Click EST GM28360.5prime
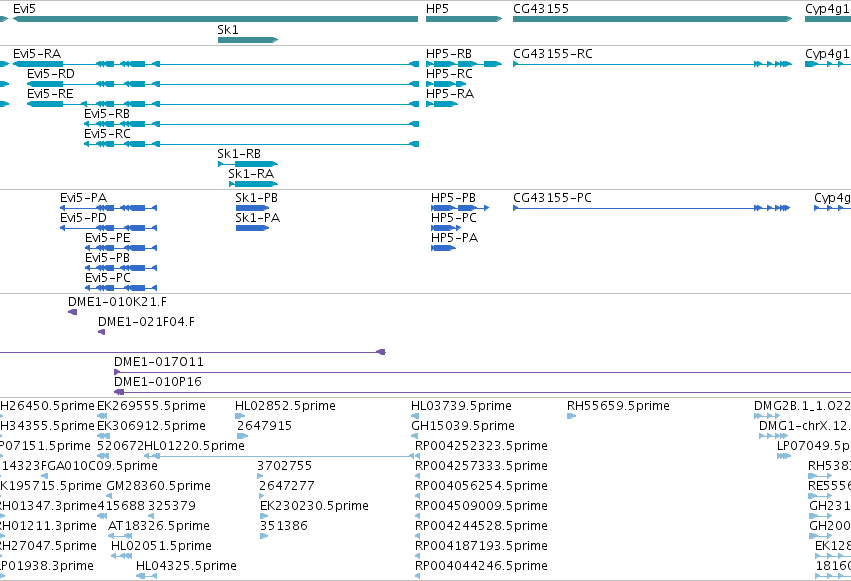Image resolution: width=851 pixels, height=581 pixels. 158,487
